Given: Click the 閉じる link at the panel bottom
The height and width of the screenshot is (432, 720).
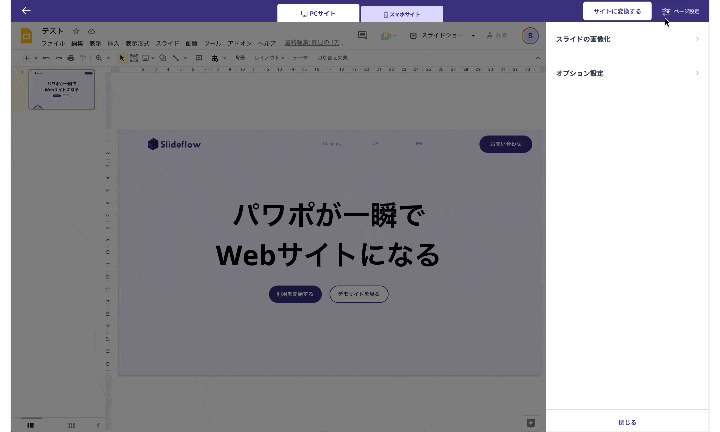Looking at the screenshot, I should point(627,422).
